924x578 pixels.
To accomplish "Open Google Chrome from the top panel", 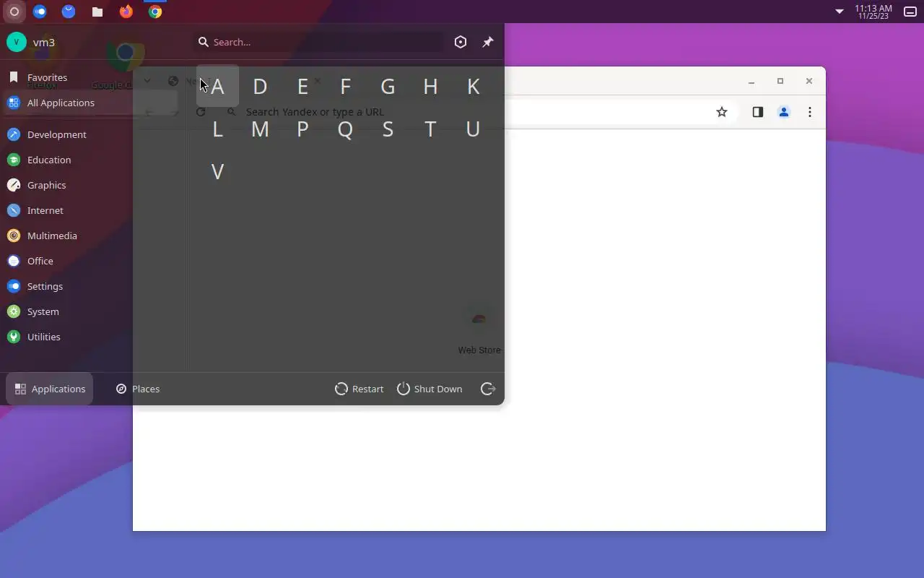I will coord(155,12).
